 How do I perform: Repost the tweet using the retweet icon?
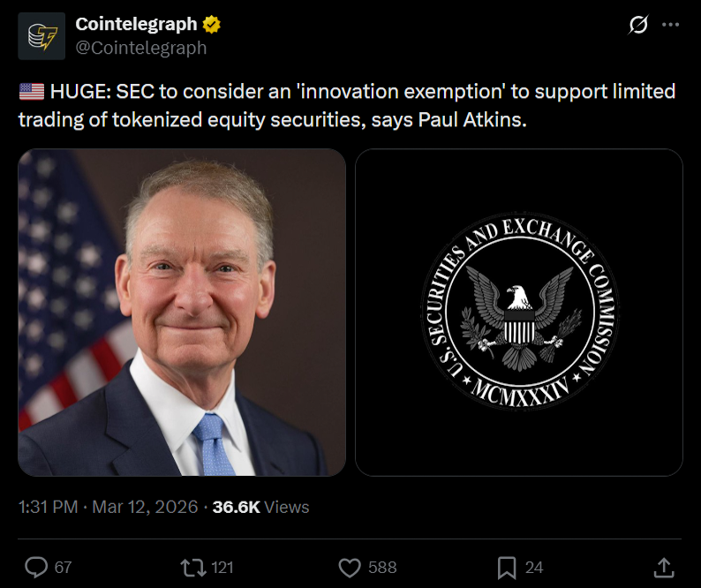(x=193, y=568)
